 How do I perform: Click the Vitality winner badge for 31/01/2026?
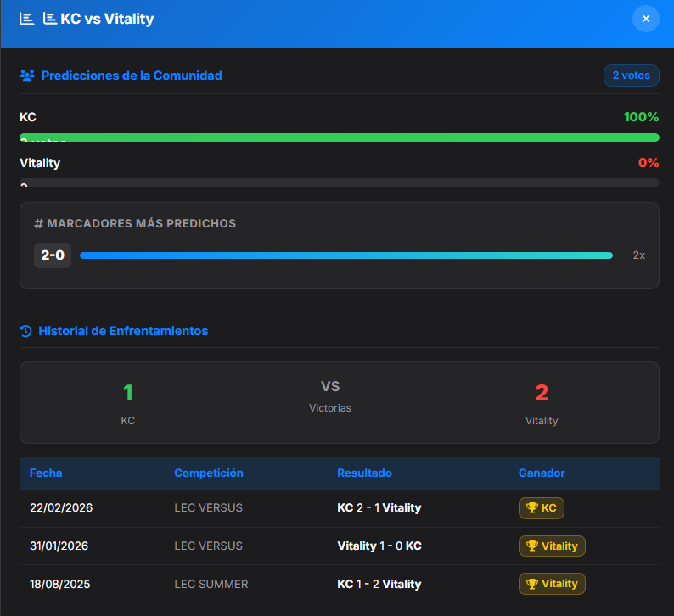coord(552,546)
